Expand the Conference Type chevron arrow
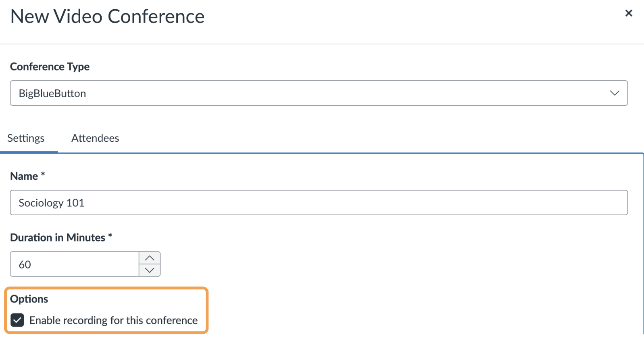The width and height of the screenshot is (644, 342). pyautogui.click(x=614, y=93)
